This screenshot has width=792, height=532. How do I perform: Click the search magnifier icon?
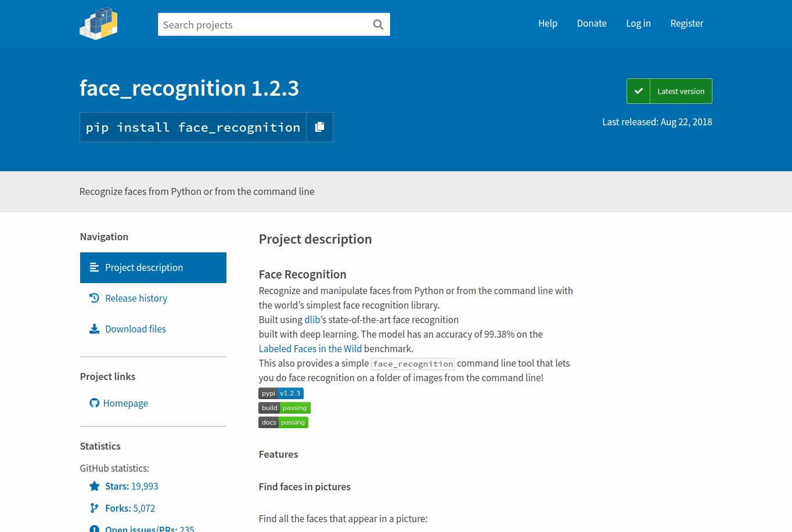[x=378, y=24]
